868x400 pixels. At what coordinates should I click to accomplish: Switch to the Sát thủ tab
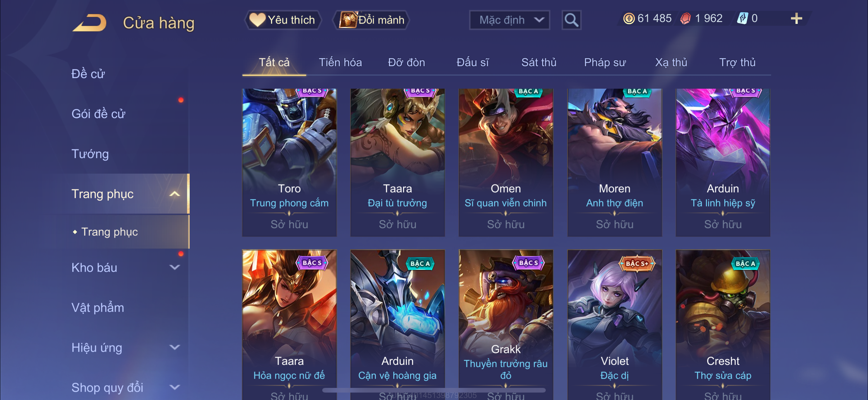pyautogui.click(x=538, y=63)
